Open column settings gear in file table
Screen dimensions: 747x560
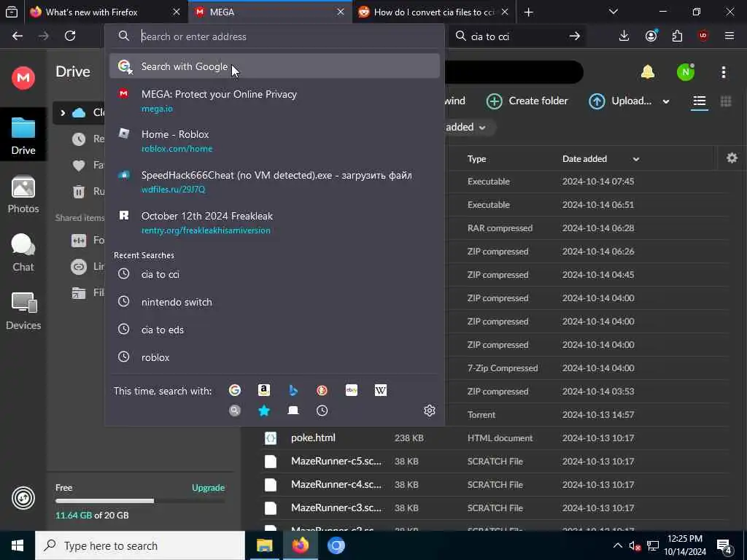tap(732, 158)
